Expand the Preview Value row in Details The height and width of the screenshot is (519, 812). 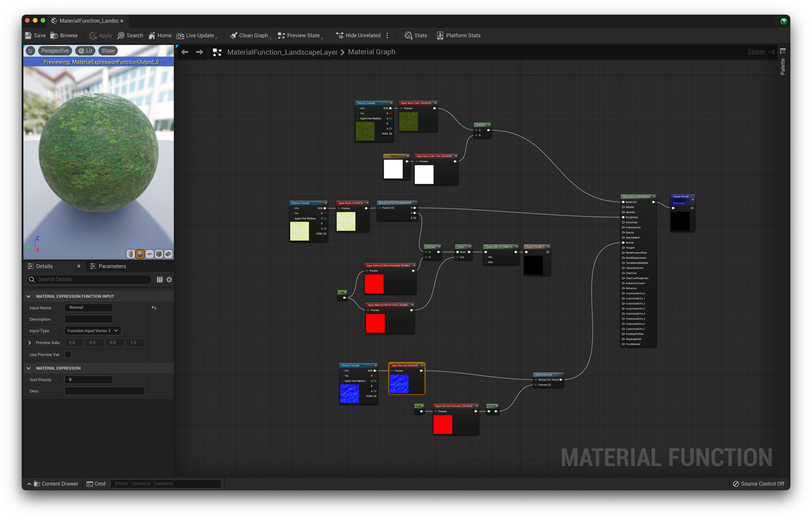coord(29,343)
